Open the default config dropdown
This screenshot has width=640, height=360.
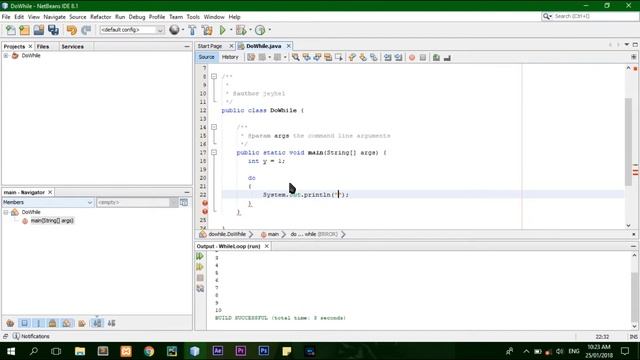click(132, 30)
